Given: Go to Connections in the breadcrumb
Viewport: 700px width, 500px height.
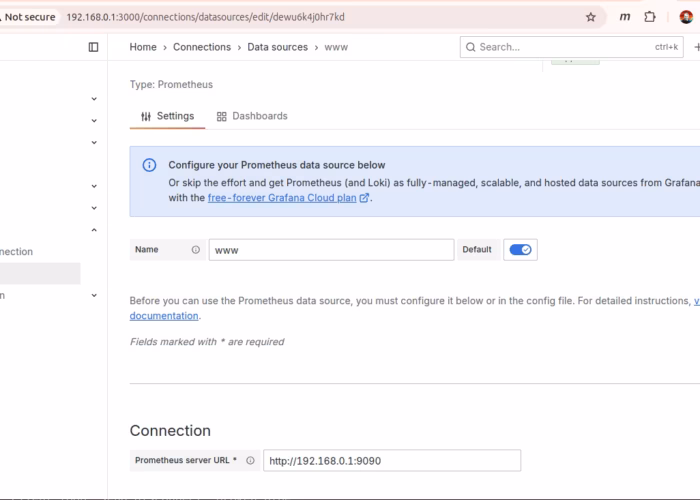Looking at the screenshot, I should click(x=201, y=47).
